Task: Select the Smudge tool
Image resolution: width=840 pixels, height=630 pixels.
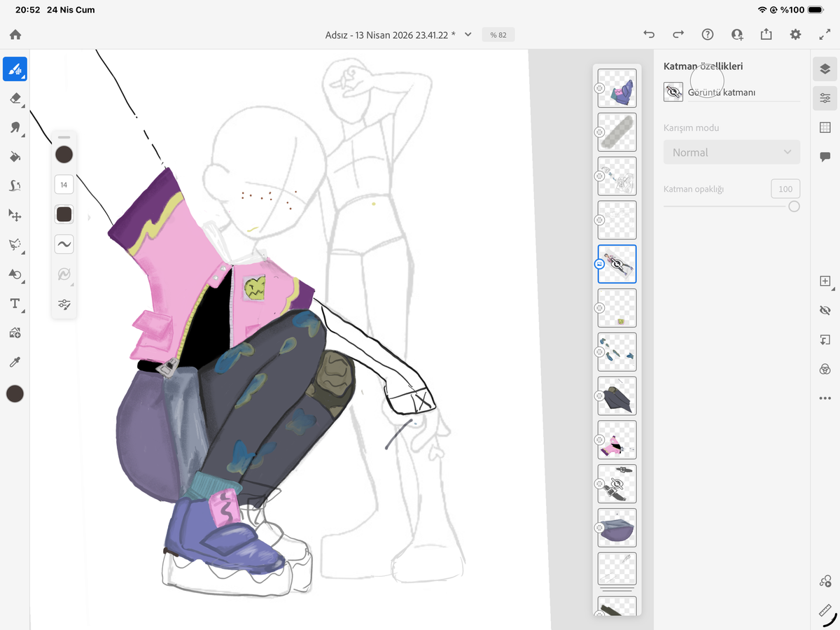Action: pos(15,127)
